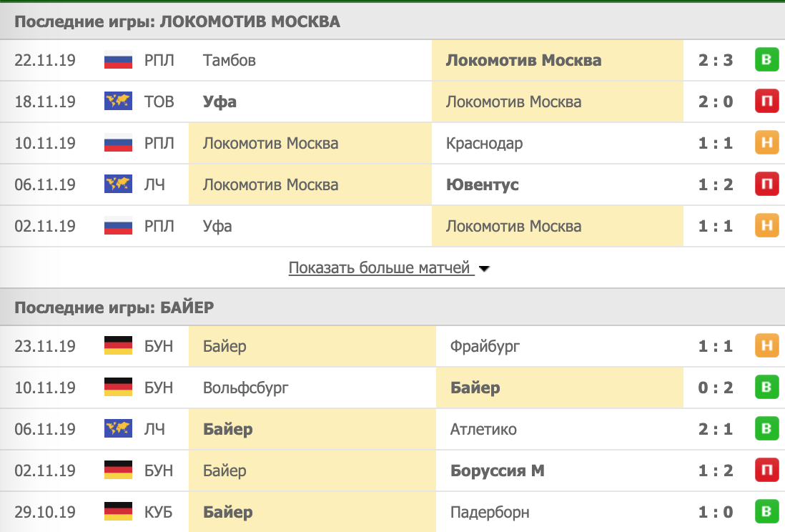Image resolution: width=785 pixels, height=532 pixels.
Task: Select Краснодар team name
Action: coord(484,143)
